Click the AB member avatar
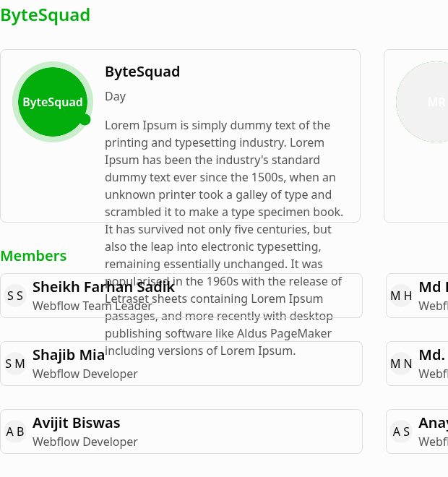Screen dimensions: 448x477 click(15, 431)
